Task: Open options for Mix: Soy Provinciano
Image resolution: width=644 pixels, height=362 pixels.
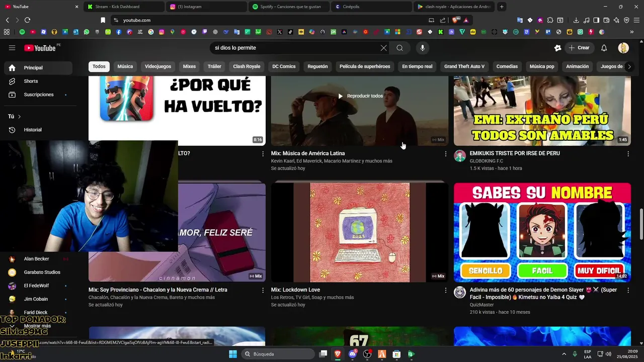Action: pos(263,290)
